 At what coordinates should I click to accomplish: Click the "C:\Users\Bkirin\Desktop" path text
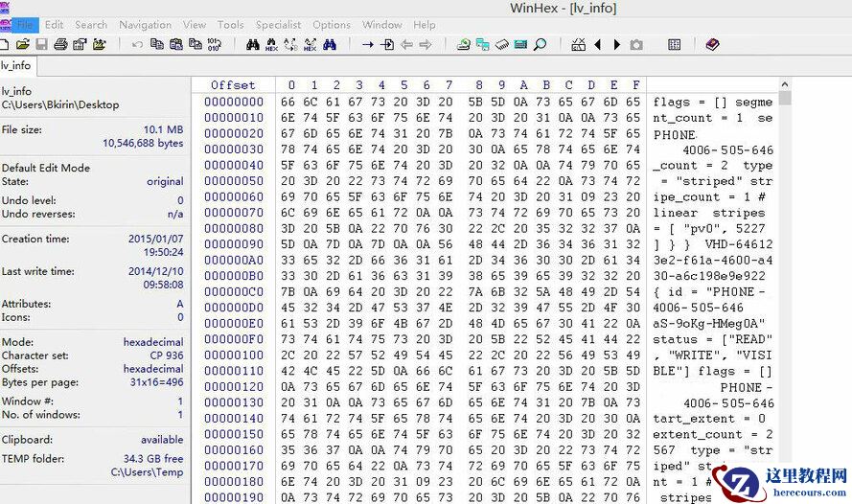click(60, 104)
